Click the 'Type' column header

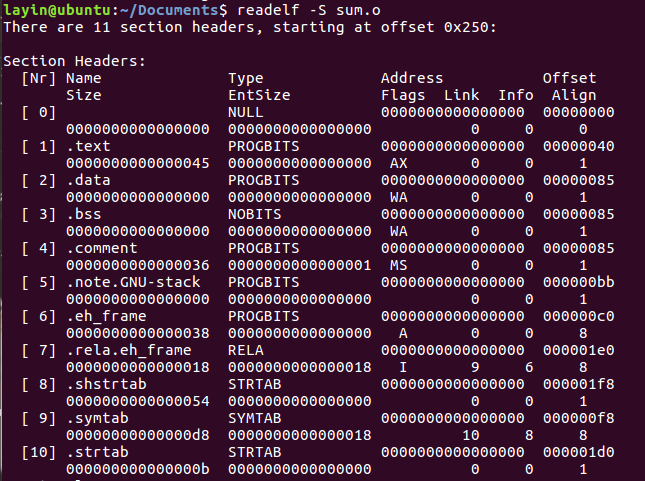coord(246,79)
